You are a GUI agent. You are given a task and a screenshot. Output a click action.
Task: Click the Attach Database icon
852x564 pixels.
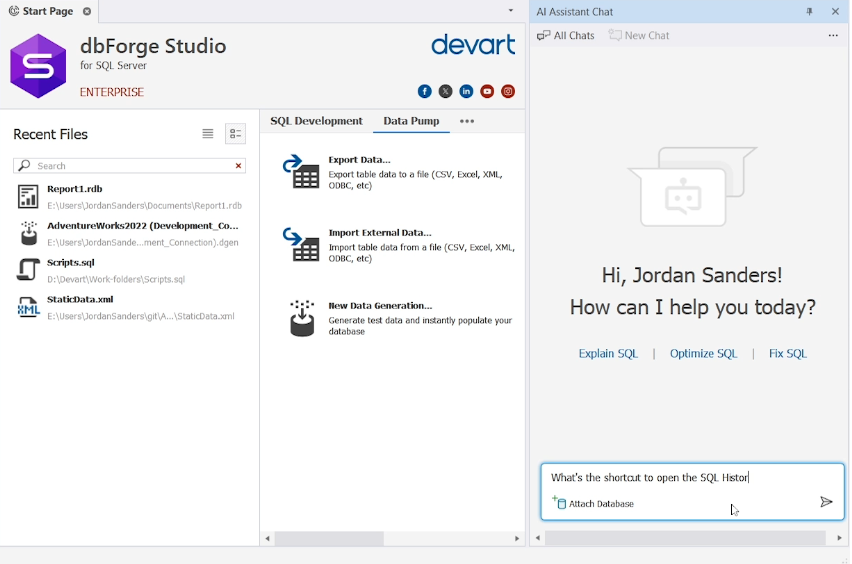559,502
